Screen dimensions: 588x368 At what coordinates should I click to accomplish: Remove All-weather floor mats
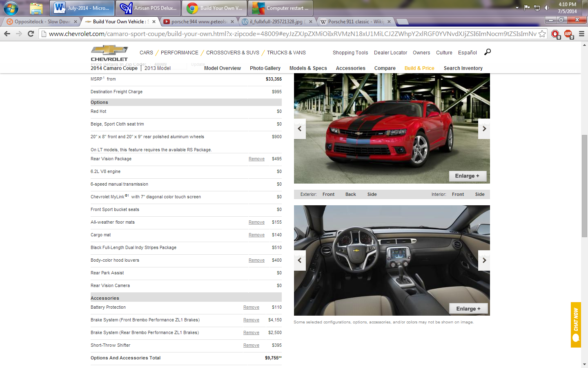tap(256, 222)
